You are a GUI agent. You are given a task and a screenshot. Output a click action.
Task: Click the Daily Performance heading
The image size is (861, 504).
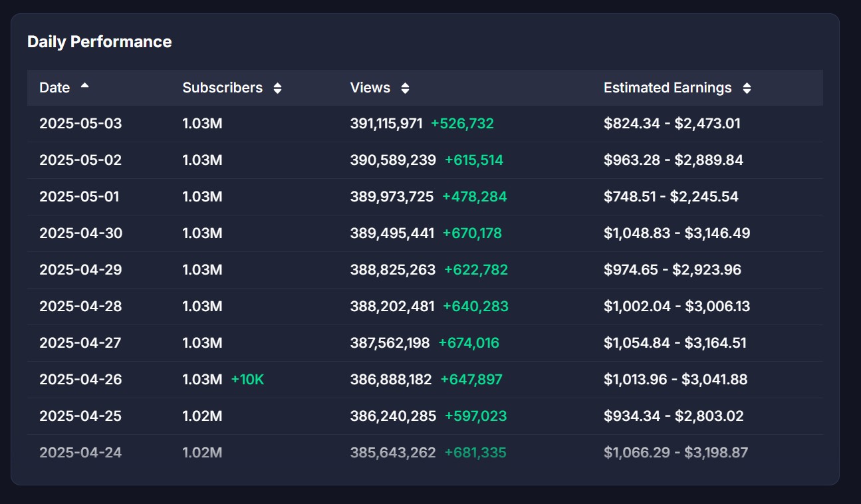pyautogui.click(x=99, y=42)
